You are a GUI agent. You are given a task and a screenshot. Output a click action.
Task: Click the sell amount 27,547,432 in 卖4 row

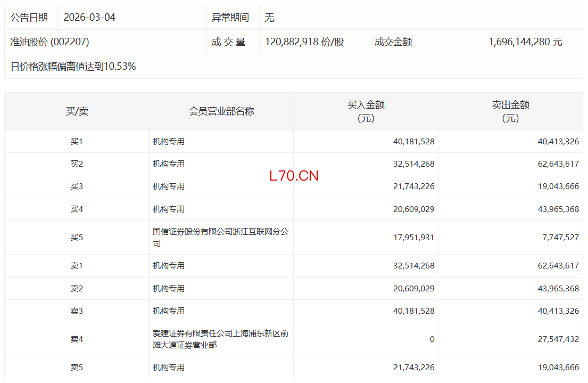pos(558,339)
